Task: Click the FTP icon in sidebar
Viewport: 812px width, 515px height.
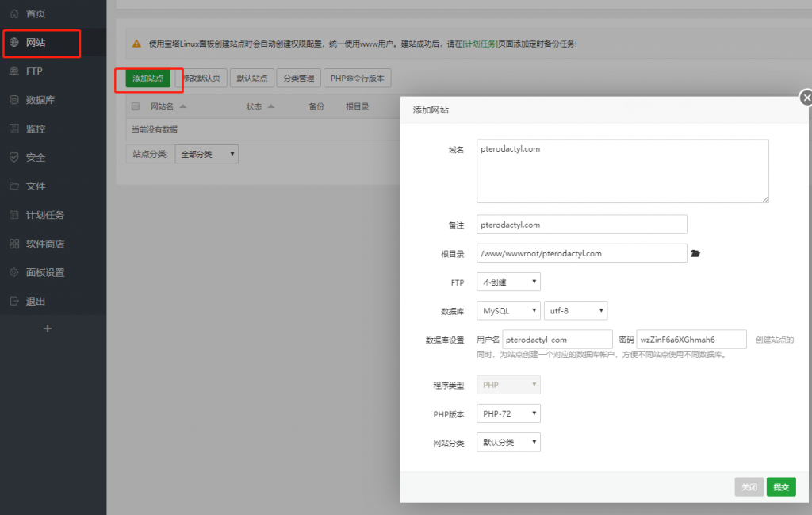Action: (13, 71)
